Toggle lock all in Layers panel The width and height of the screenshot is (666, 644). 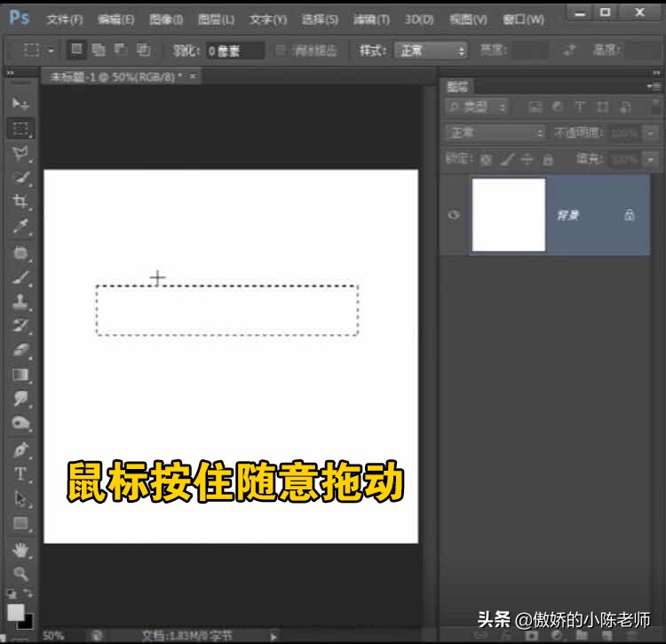[x=548, y=160]
